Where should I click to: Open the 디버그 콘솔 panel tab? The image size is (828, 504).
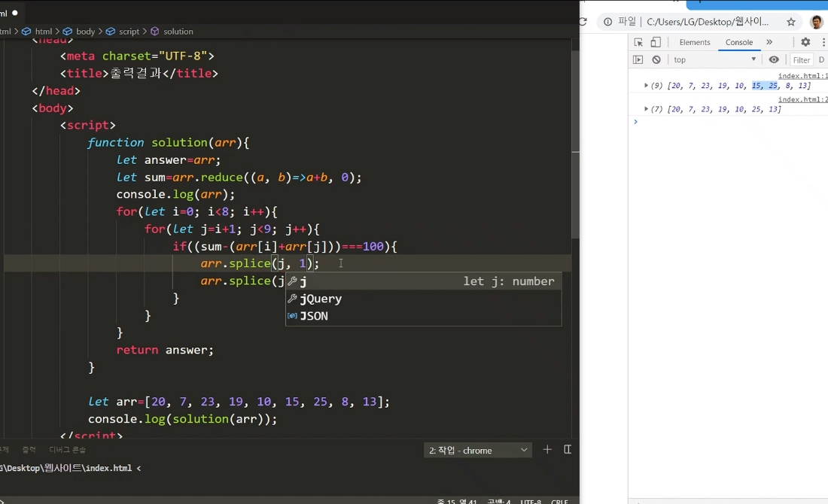(x=68, y=450)
